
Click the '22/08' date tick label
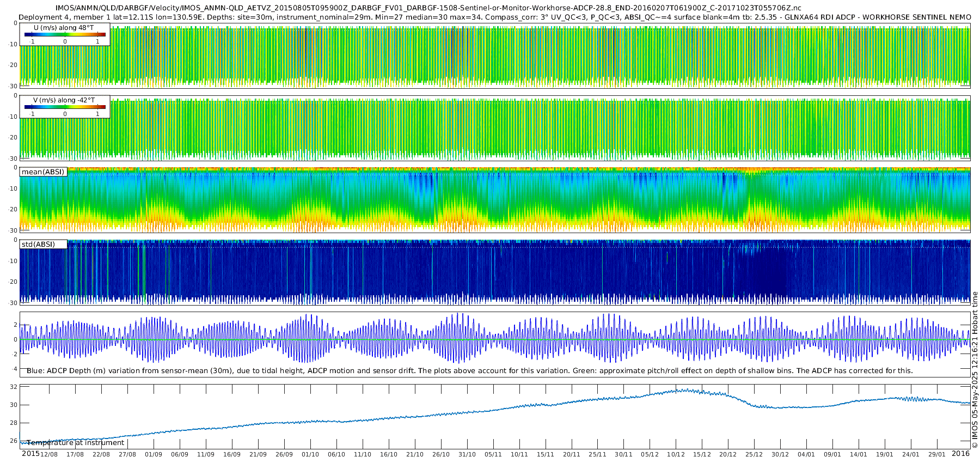101,454
